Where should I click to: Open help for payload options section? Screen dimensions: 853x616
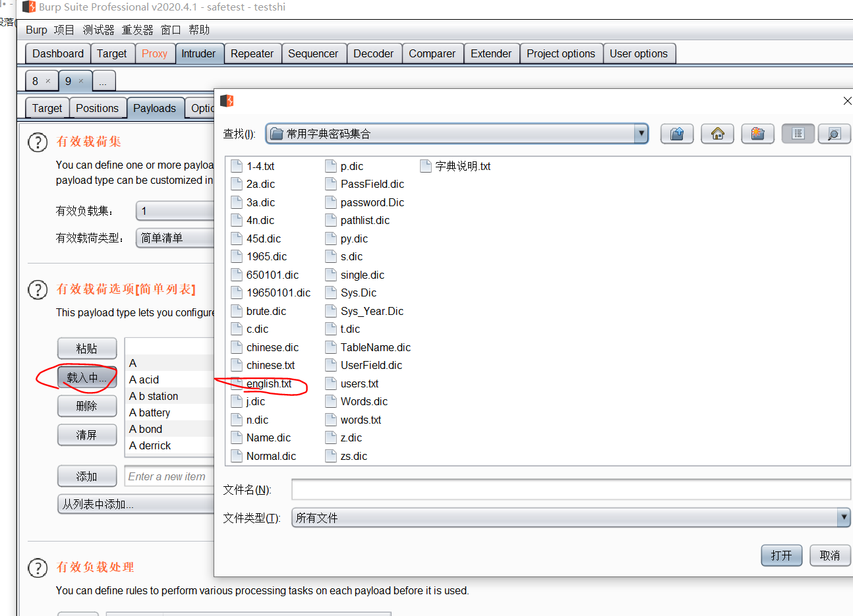pos(38,290)
